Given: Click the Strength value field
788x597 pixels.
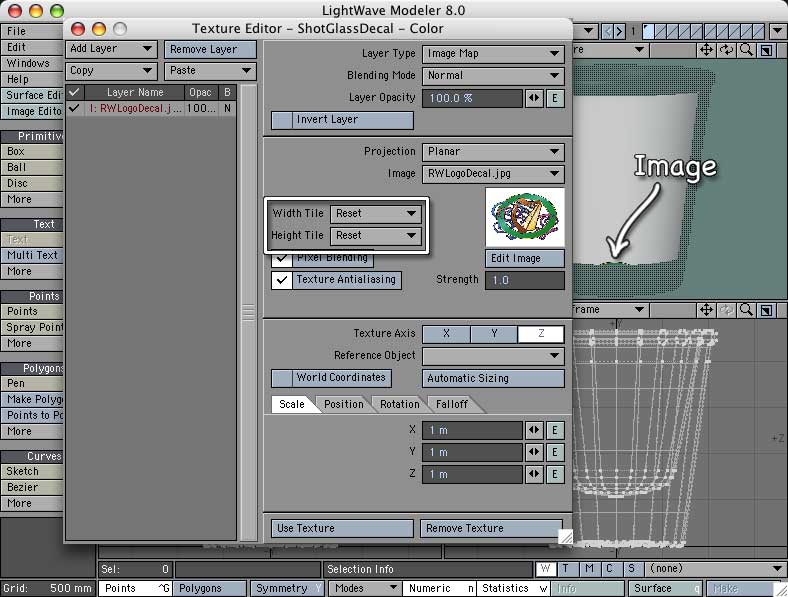Looking at the screenshot, I should pyautogui.click(x=525, y=280).
